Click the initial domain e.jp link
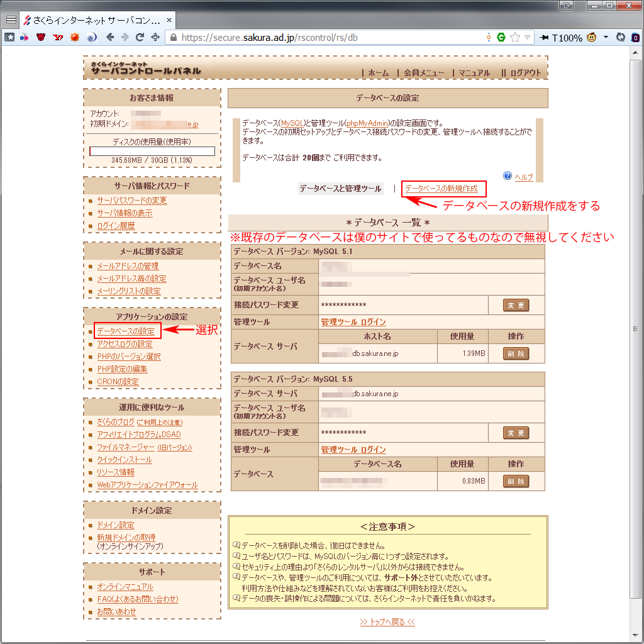Image resolution: width=644 pixels, height=644 pixels. (x=193, y=124)
